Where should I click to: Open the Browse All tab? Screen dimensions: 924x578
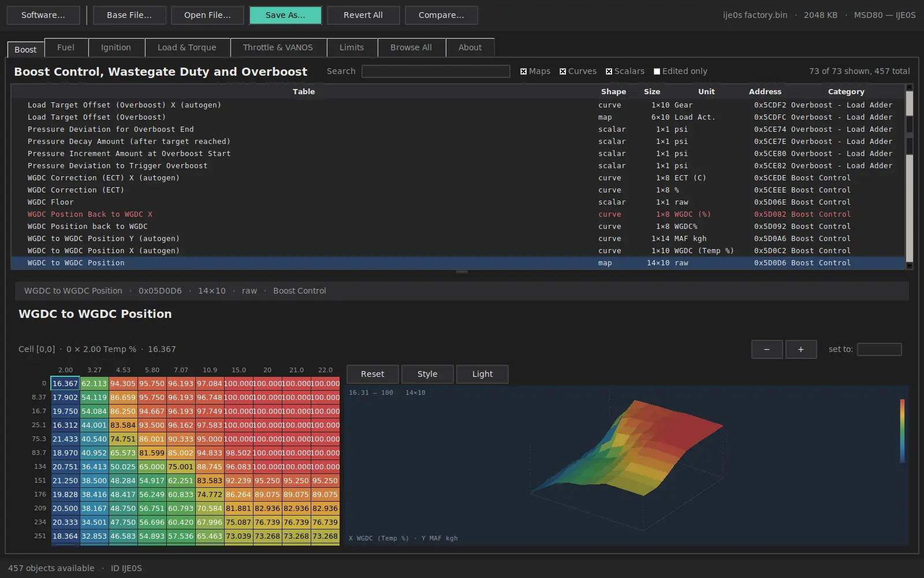pyautogui.click(x=411, y=47)
